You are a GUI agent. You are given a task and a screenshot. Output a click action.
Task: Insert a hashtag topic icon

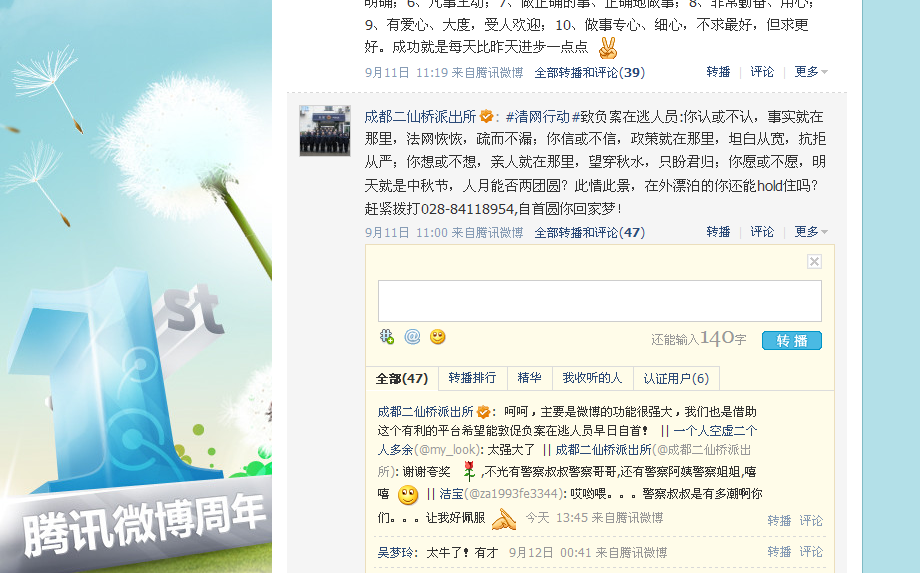(x=387, y=337)
